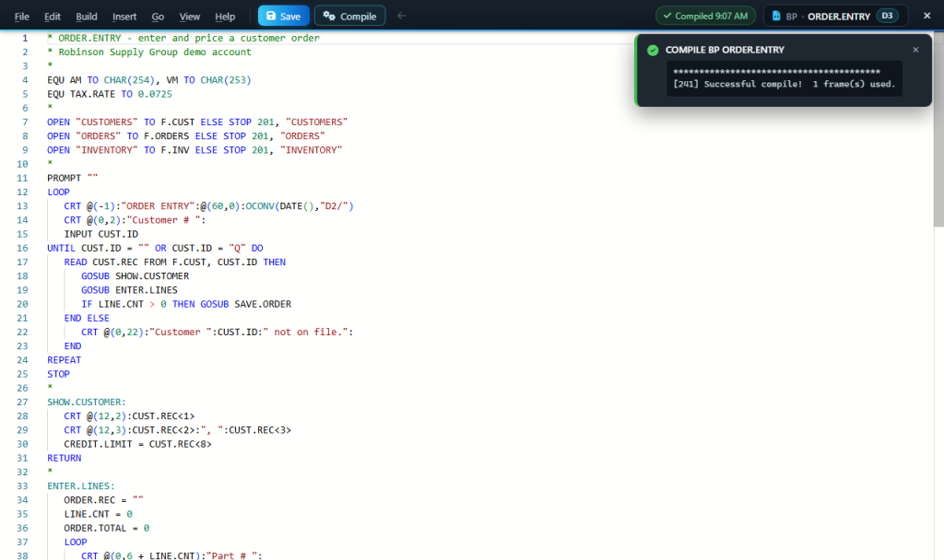Click the INPUT CUST.ID statement

(x=101, y=234)
